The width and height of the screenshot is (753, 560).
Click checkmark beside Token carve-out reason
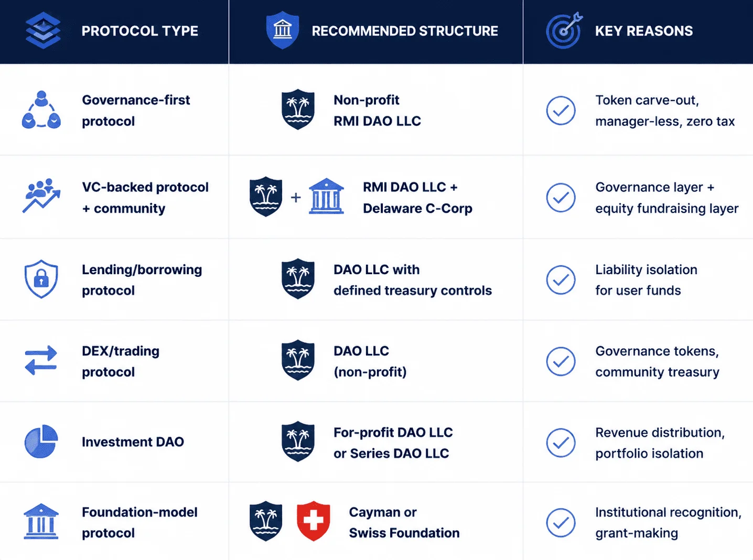click(x=561, y=111)
